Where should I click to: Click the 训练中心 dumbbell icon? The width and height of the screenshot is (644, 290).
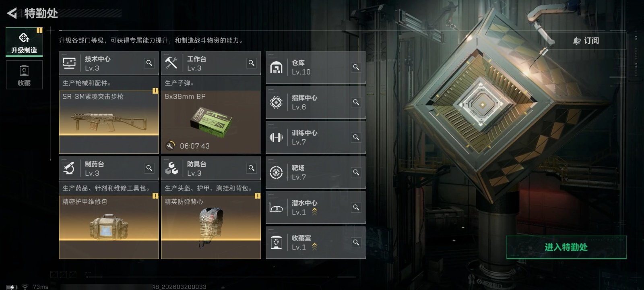coord(276,137)
